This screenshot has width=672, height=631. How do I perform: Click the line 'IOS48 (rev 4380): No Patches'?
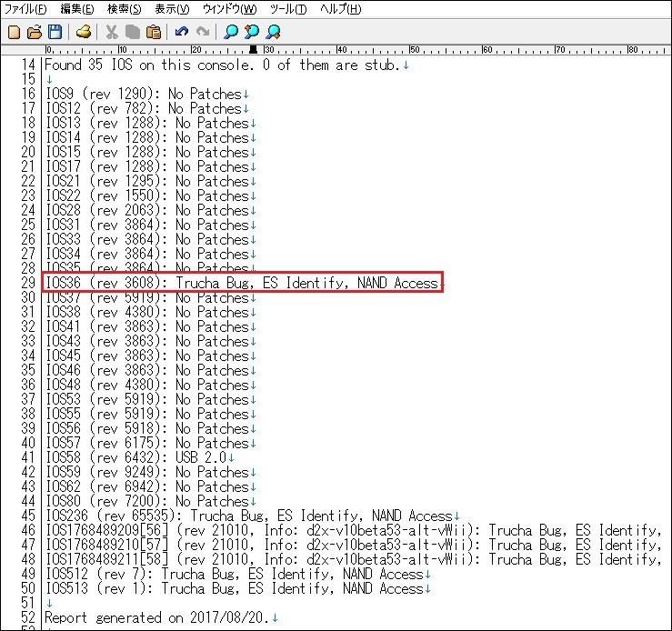[x=150, y=385]
